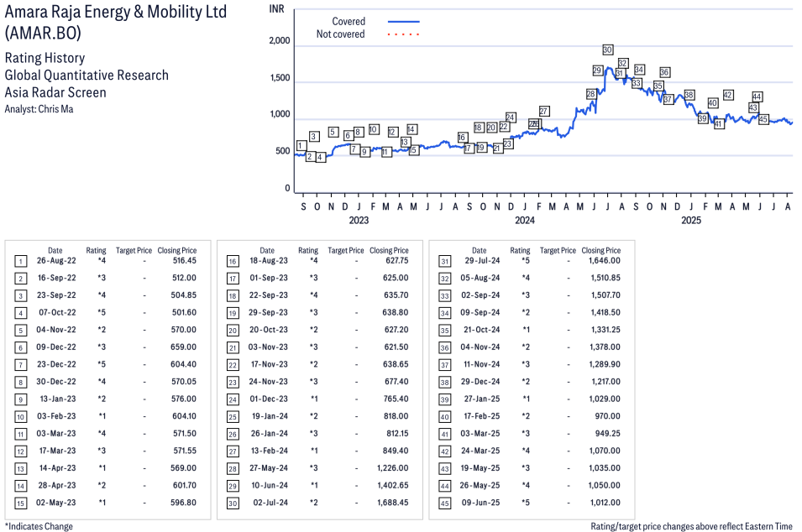Select the date cell '03-Feb-23'
Viewport: 802px width, 532px height.
(56, 416)
